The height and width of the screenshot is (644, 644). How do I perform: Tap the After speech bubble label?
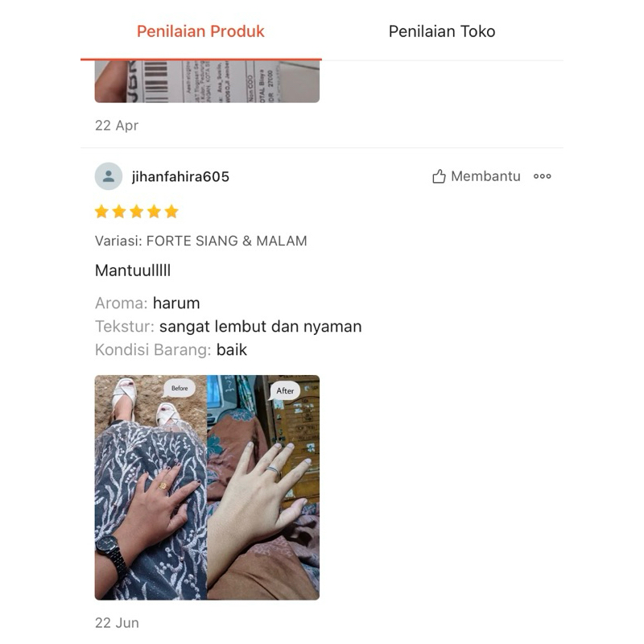(x=285, y=391)
